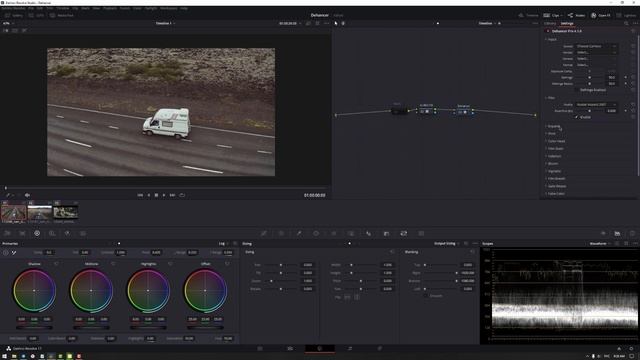
Task: Reset the Highlight color wheel
Action: (x=170, y=264)
